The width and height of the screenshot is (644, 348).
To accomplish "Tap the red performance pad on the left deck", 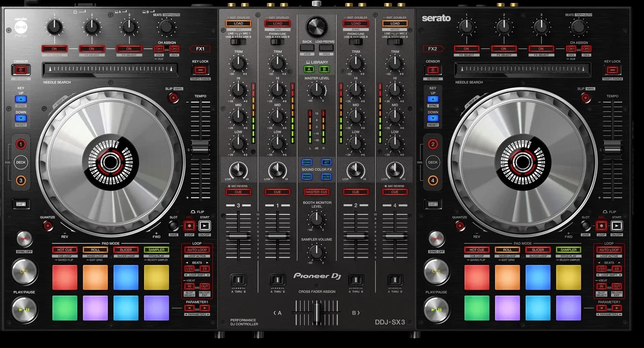I will (x=65, y=277).
